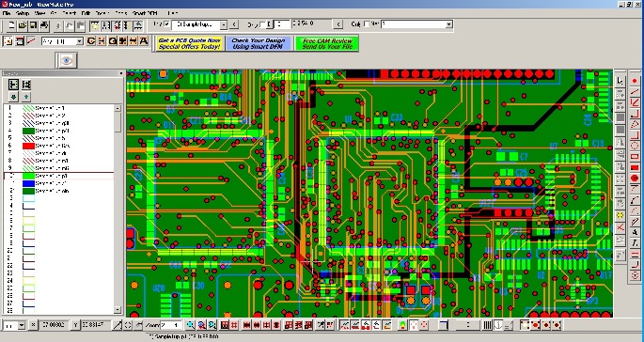The image size is (644, 342).
Task: Click the move-layer-down arrow in Layers panel
Action: (13, 97)
